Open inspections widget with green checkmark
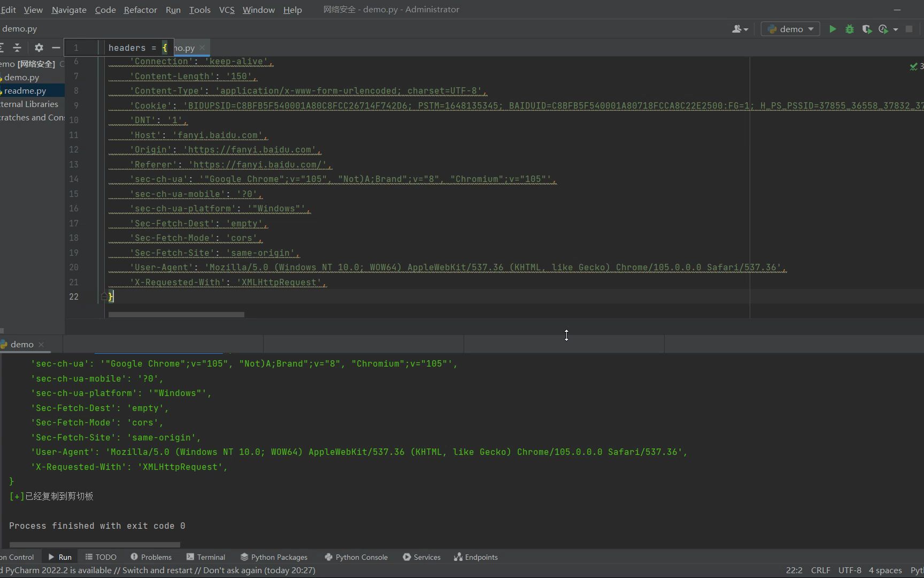Screen dimensions: 924x578 (917, 66)
